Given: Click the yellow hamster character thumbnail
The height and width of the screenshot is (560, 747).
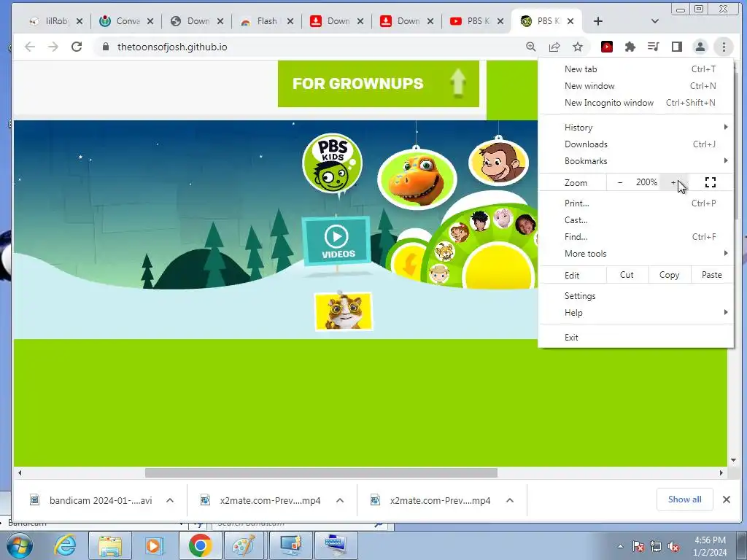Looking at the screenshot, I should pos(344,311).
